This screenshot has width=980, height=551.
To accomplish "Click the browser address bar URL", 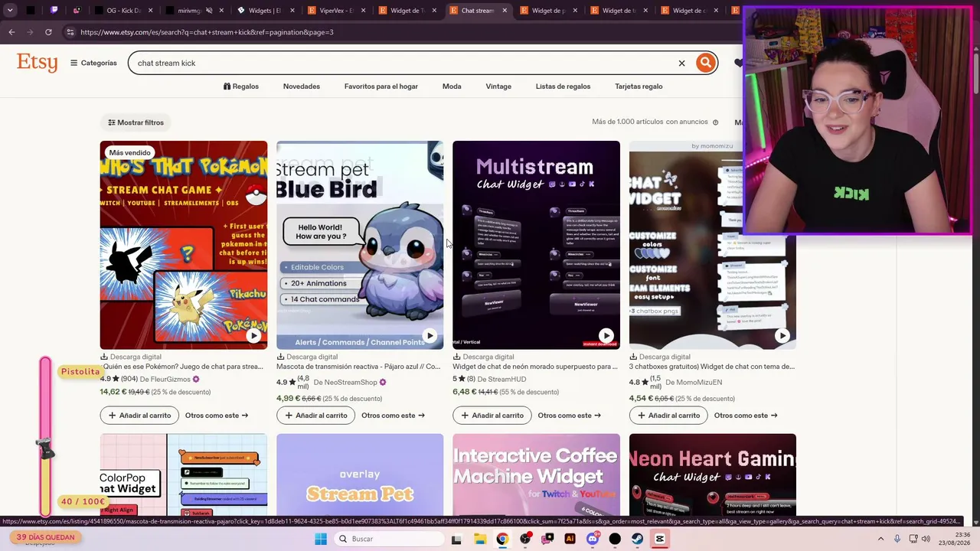I will [207, 32].
